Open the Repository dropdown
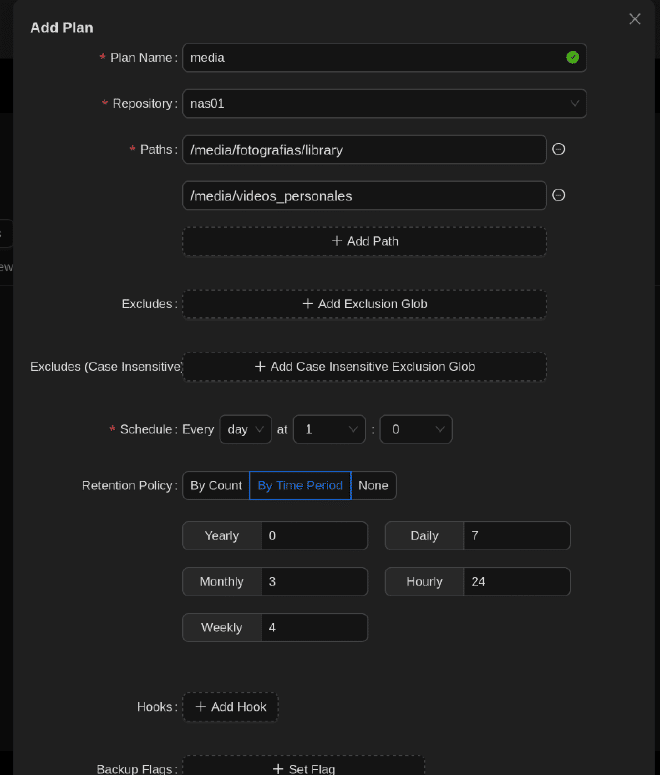 click(384, 104)
